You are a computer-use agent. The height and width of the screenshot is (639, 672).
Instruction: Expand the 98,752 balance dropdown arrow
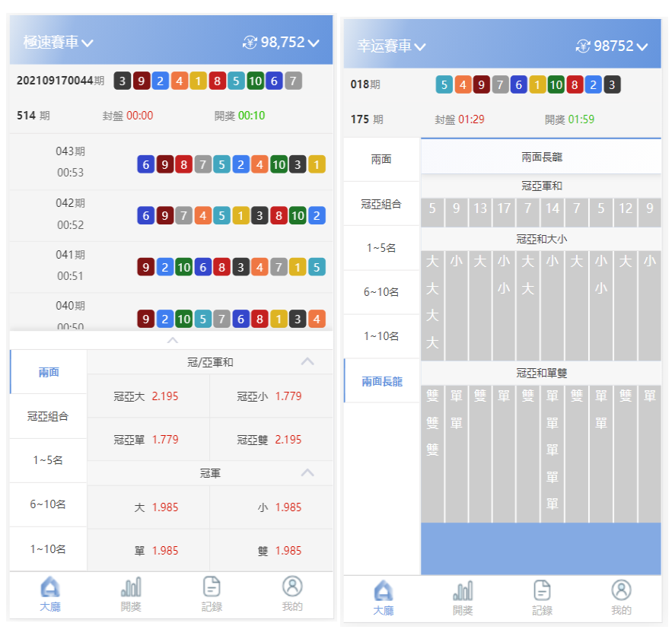(x=314, y=43)
